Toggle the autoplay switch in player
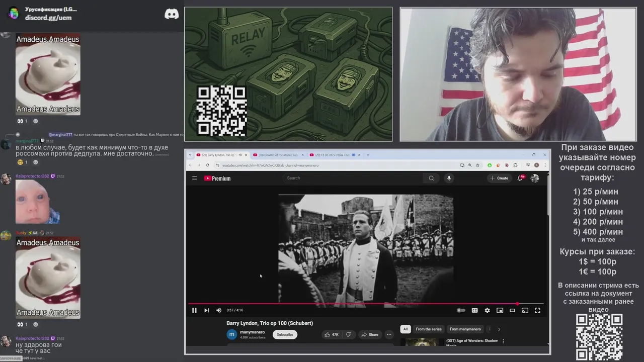The image size is (644, 362). click(x=461, y=310)
